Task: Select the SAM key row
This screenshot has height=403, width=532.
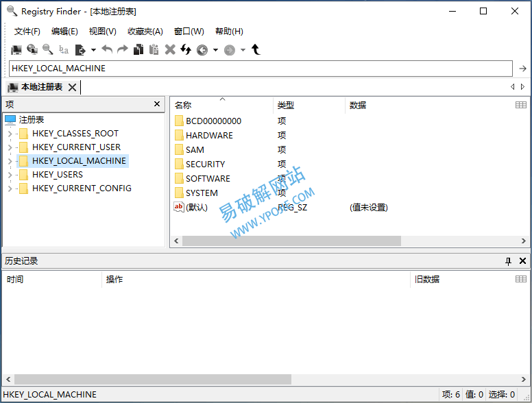Action: tap(195, 150)
